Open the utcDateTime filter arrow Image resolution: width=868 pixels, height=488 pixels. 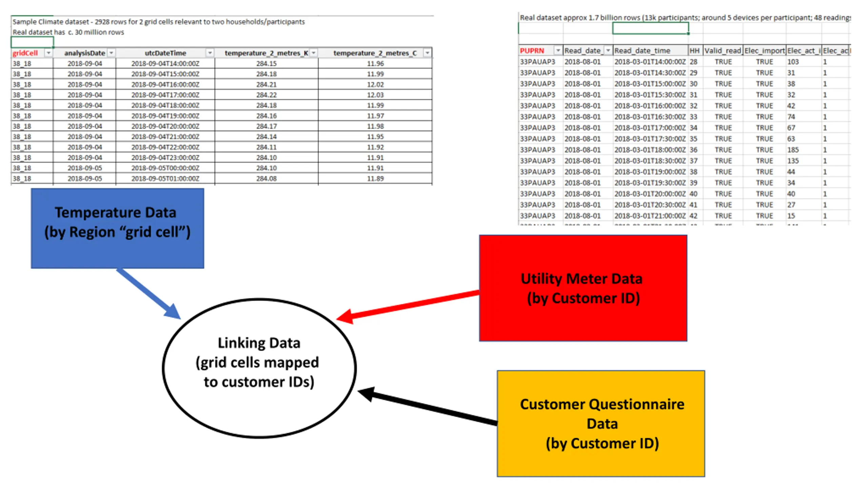pos(210,53)
